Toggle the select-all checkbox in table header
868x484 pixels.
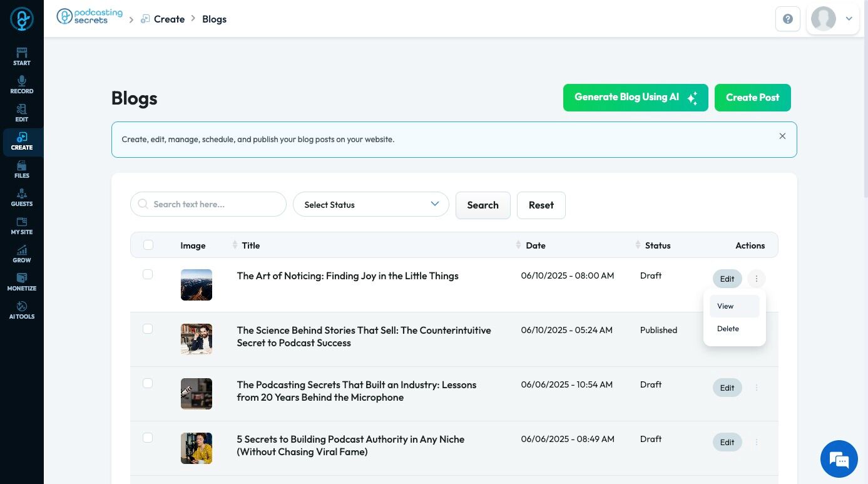point(148,245)
